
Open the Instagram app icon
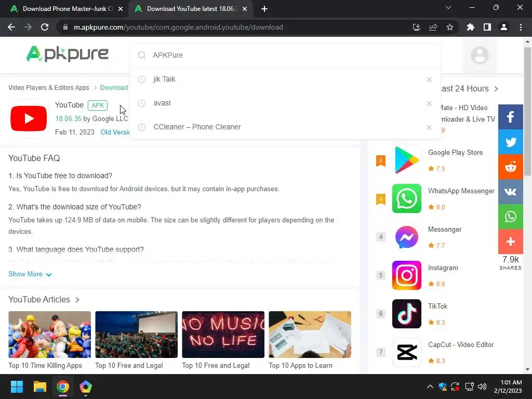406,275
